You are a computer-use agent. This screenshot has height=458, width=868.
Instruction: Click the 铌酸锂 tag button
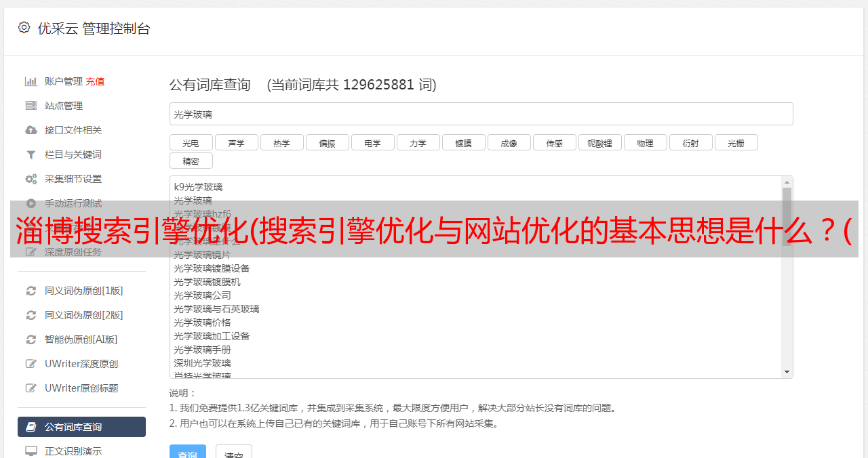[599, 142]
